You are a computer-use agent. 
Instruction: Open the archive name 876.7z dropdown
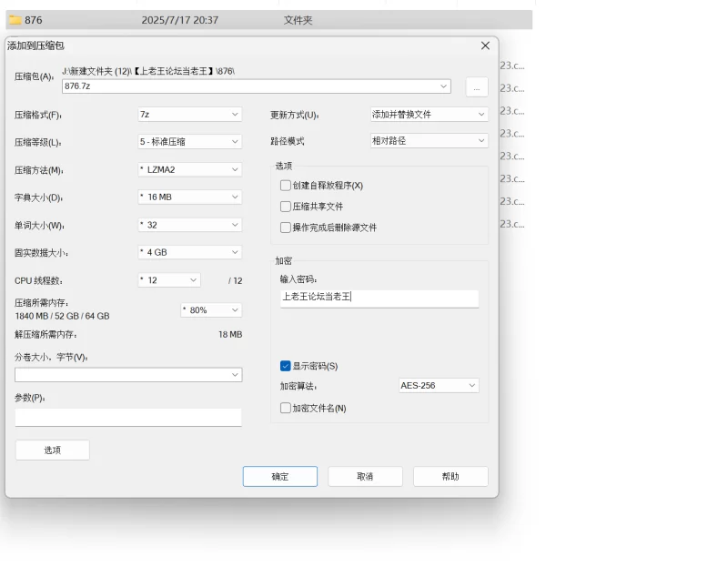click(443, 86)
